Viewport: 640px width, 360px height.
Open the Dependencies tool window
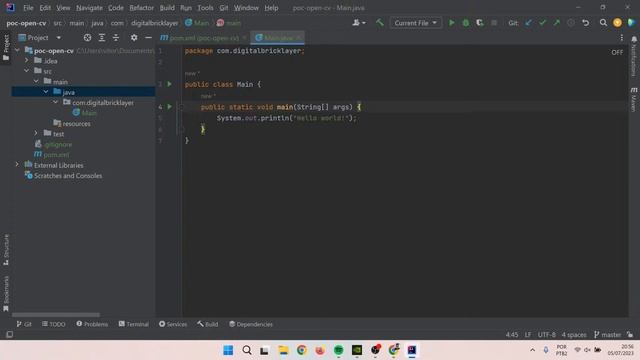251,324
